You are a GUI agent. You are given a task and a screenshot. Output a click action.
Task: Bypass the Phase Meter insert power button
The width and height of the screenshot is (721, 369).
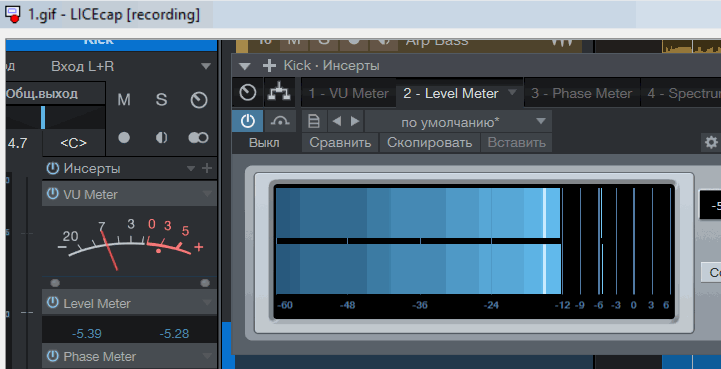pyautogui.click(x=53, y=356)
